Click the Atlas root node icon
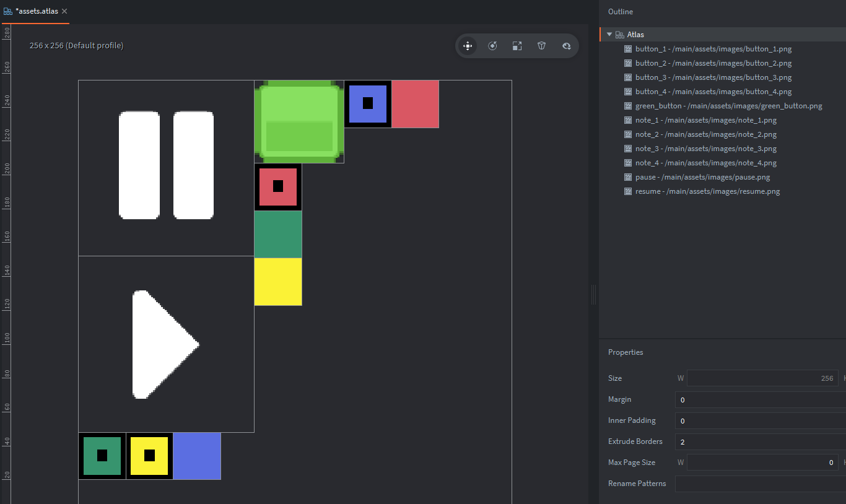 (x=619, y=35)
